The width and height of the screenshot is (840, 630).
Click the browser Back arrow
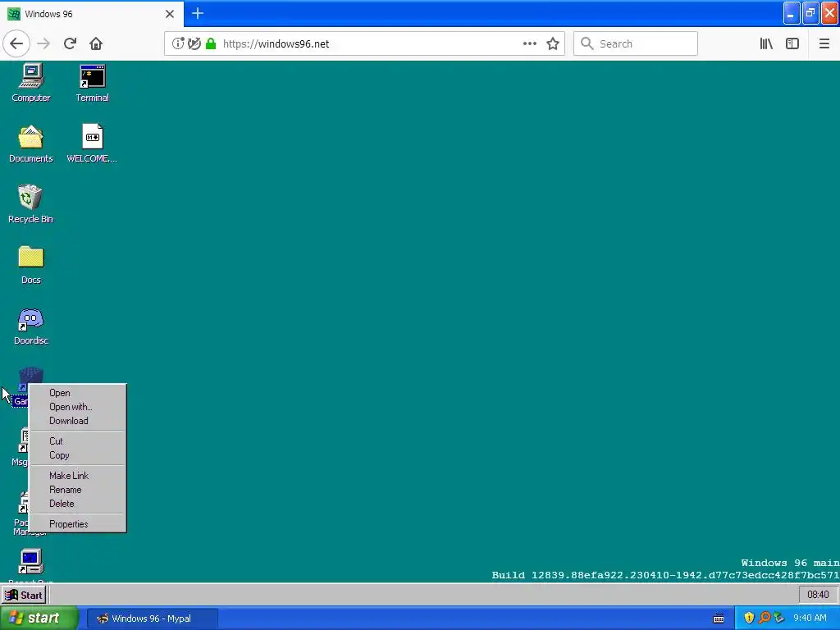pos(16,43)
